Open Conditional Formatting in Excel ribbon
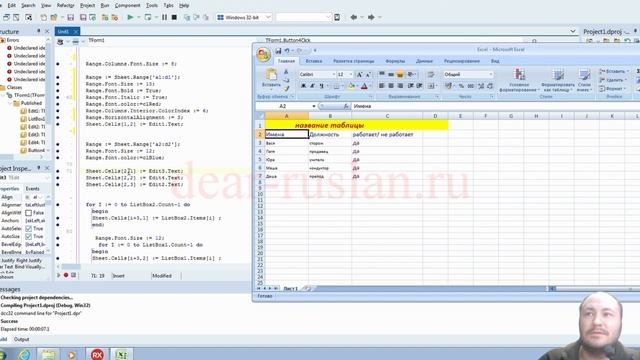The image size is (640, 360). pos(519,80)
